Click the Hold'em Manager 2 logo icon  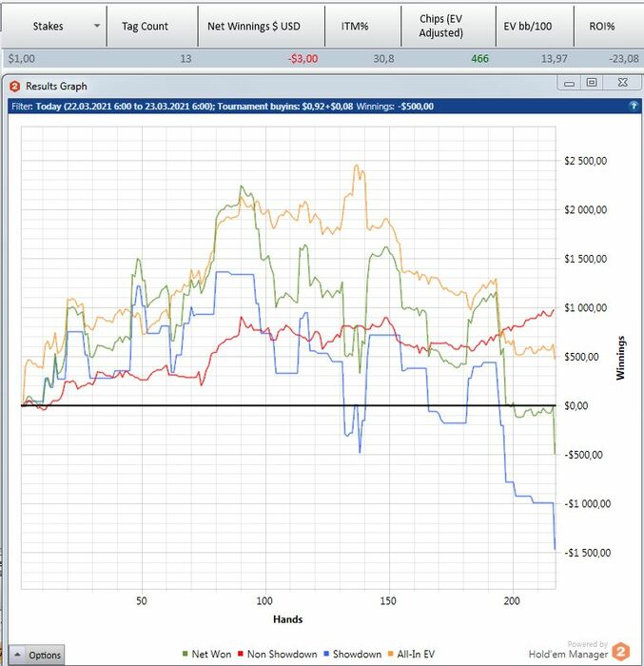click(621, 652)
